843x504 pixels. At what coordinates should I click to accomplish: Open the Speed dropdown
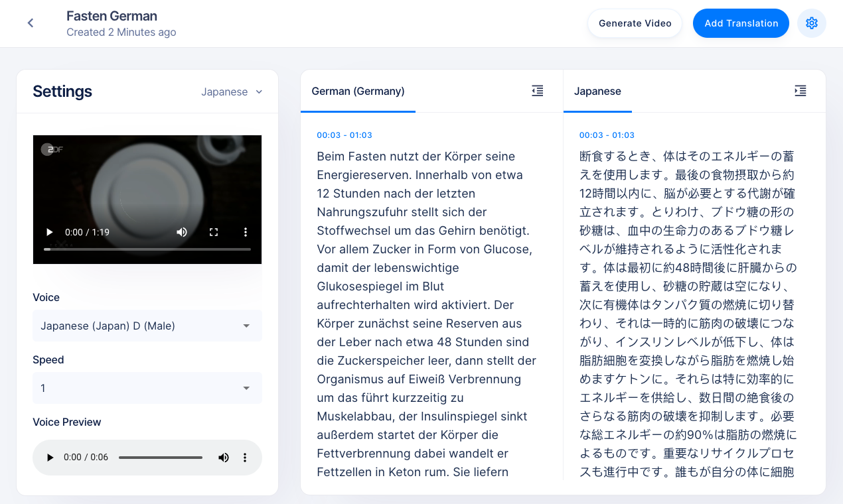[x=147, y=388]
